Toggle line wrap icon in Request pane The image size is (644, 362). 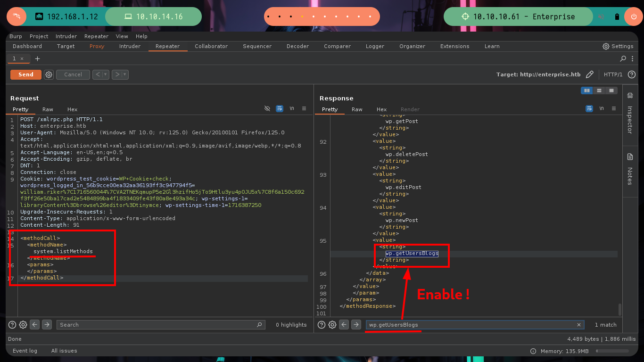coord(280,108)
